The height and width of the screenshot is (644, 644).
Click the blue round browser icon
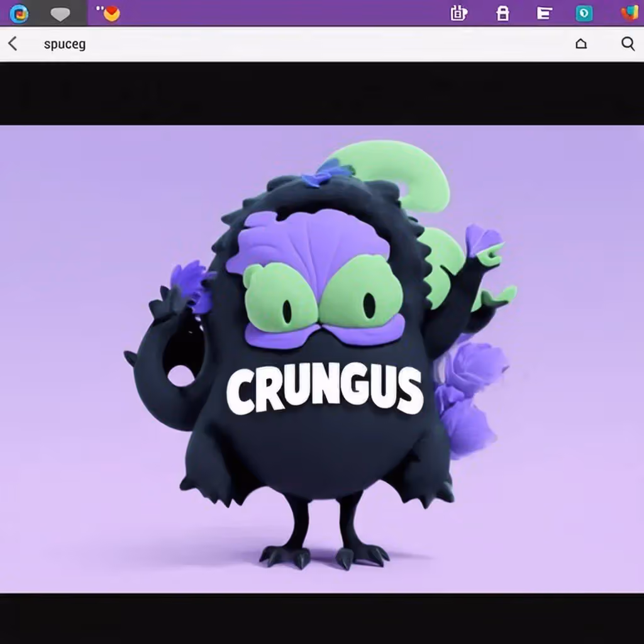(19, 14)
